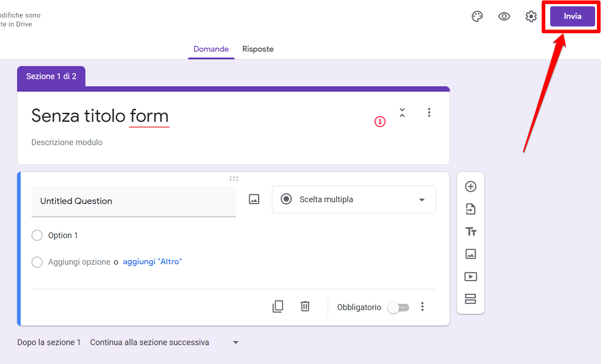
Task: Click the import questions icon
Action: 470,209
